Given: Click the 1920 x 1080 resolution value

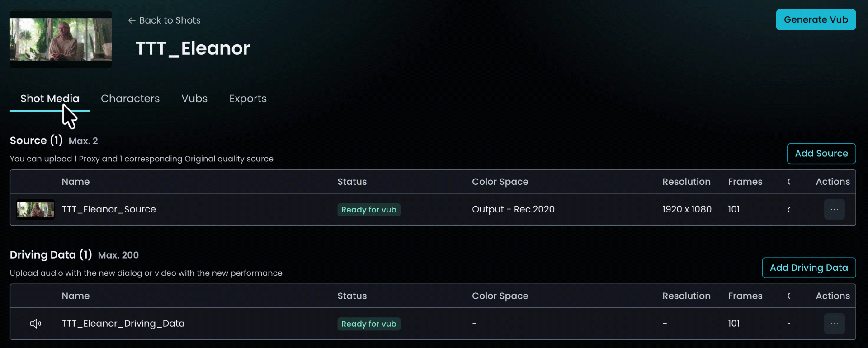Looking at the screenshot, I should pos(687,209).
